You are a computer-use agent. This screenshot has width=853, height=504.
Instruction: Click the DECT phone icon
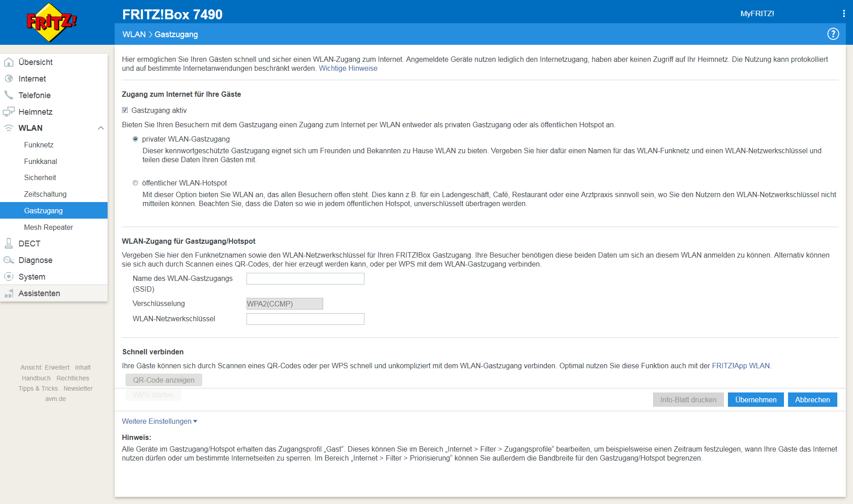click(9, 243)
